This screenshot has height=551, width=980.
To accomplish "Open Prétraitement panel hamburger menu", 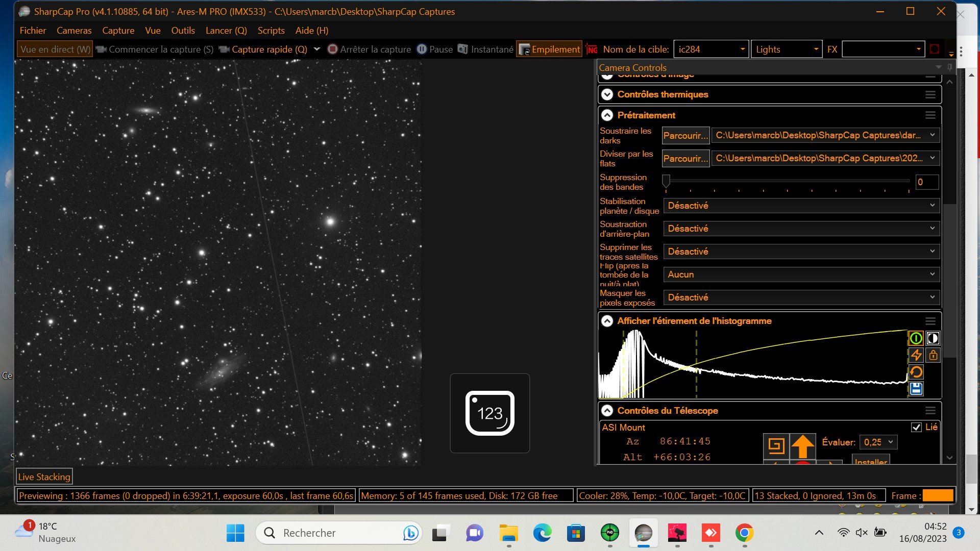I will [x=930, y=115].
